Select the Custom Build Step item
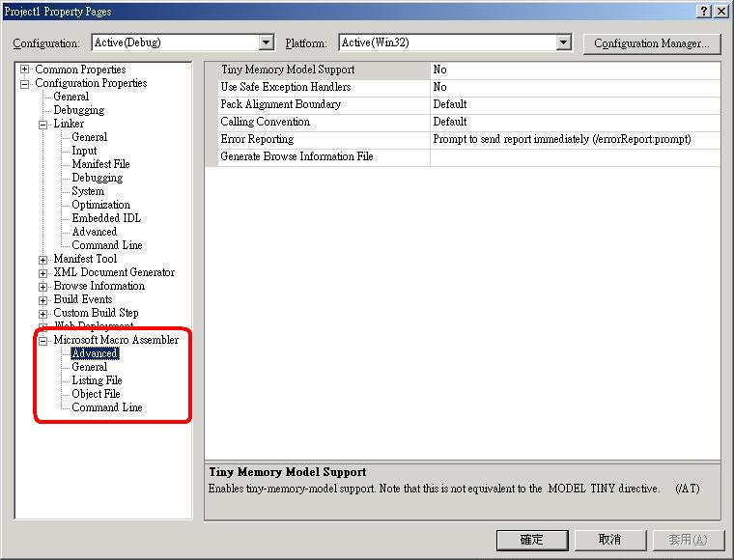Viewport: 734px width, 560px height. 96,313
